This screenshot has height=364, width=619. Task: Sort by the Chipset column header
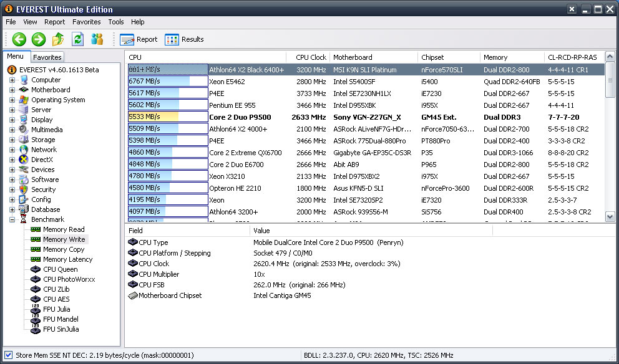pyautogui.click(x=449, y=57)
